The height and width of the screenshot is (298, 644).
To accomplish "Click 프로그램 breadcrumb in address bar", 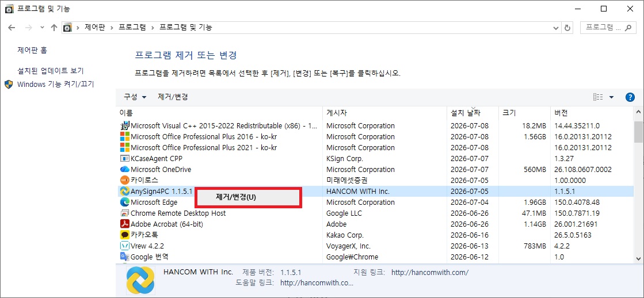I will tap(132, 28).
